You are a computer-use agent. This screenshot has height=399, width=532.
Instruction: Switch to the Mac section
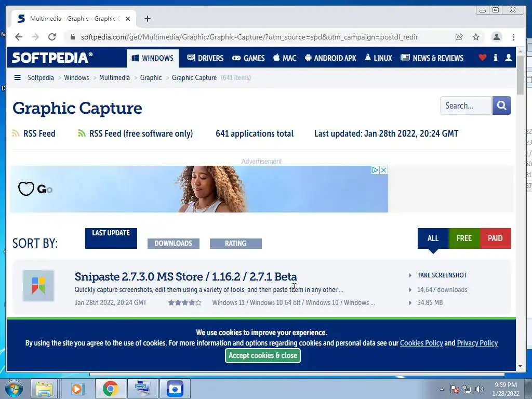(285, 58)
